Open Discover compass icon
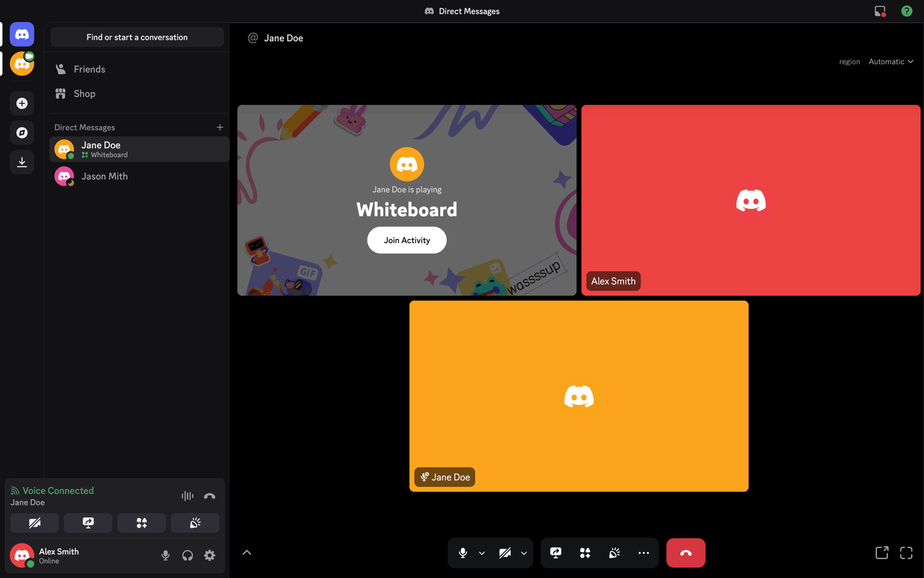The height and width of the screenshot is (578, 924). tap(22, 133)
